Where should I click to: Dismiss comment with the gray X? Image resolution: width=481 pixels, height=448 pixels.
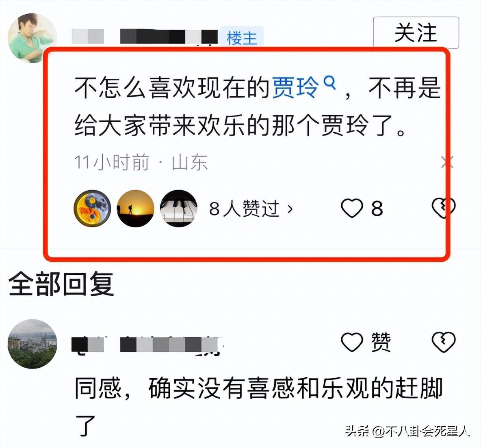pyautogui.click(x=447, y=162)
